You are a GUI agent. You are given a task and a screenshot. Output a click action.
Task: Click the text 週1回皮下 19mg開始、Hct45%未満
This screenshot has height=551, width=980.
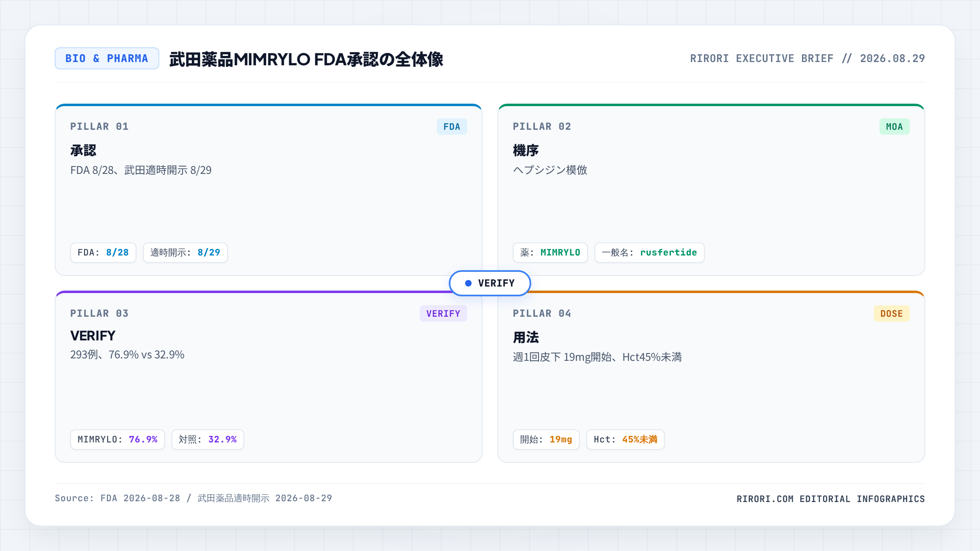pyautogui.click(x=597, y=357)
